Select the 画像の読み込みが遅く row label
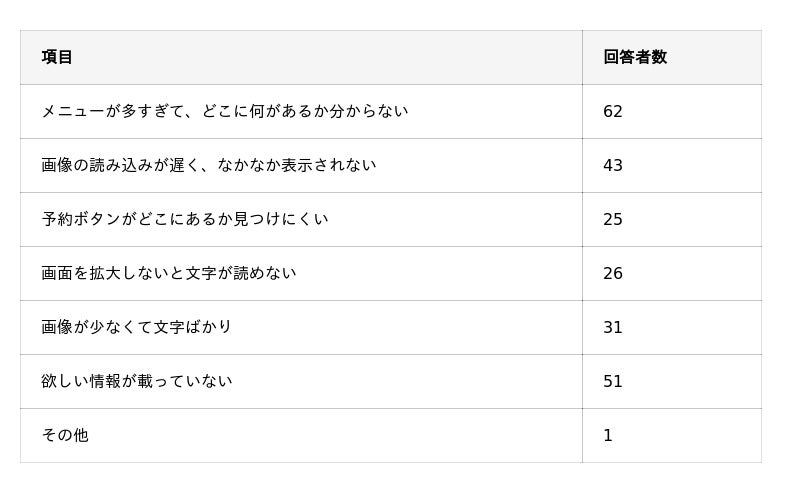Viewport: 800px width, 493px height. click(x=208, y=165)
